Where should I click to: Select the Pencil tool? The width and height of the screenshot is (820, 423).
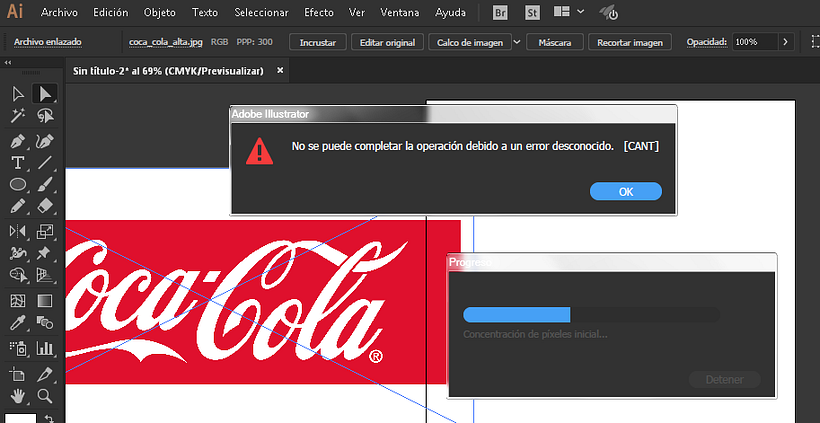[18, 205]
